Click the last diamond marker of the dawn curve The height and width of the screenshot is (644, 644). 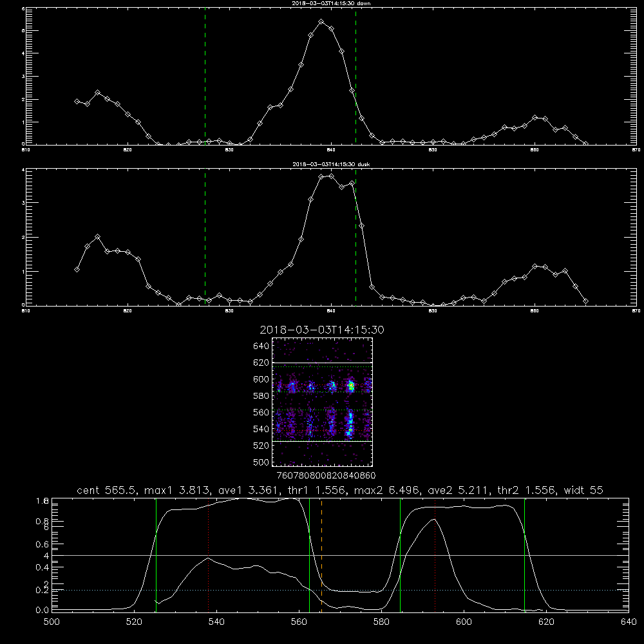(x=585, y=144)
